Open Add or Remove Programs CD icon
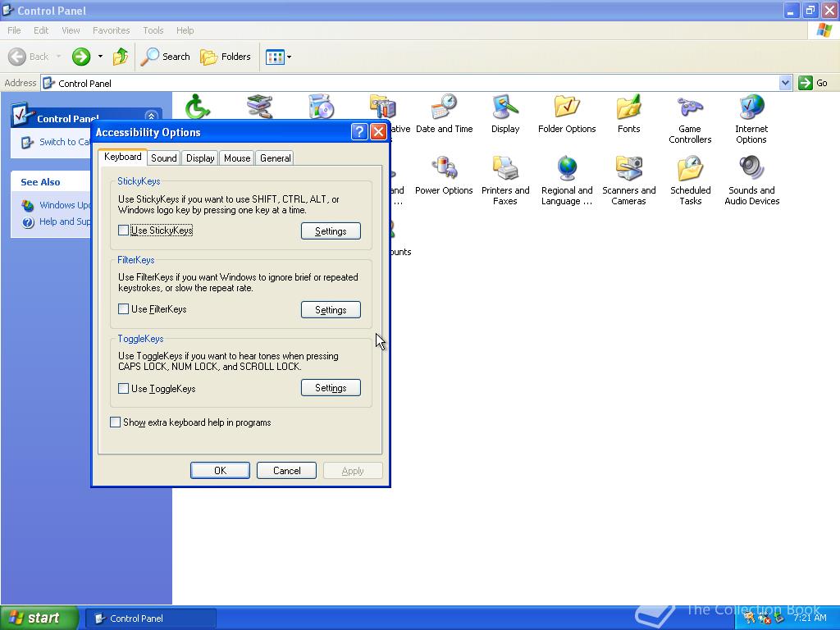Viewport: 840px width, 630px height. pyautogui.click(x=322, y=106)
